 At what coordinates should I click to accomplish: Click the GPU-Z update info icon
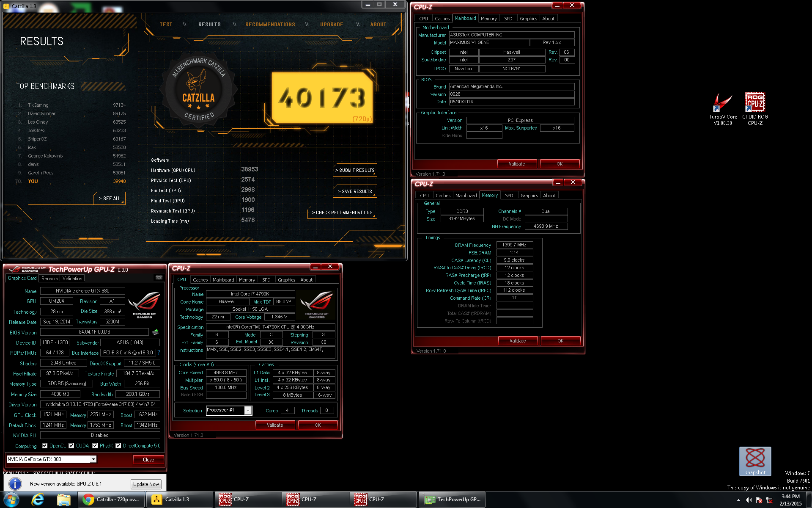pyautogui.click(x=15, y=484)
